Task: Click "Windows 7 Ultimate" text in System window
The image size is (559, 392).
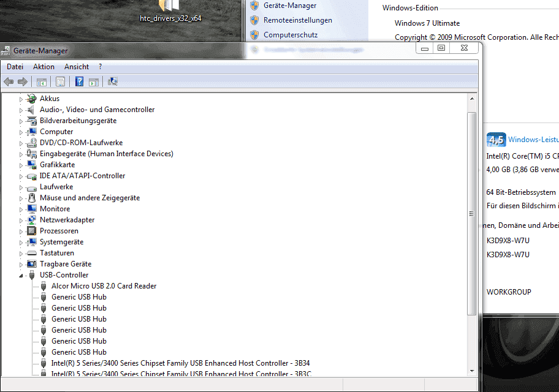Action: (x=427, y=23)
